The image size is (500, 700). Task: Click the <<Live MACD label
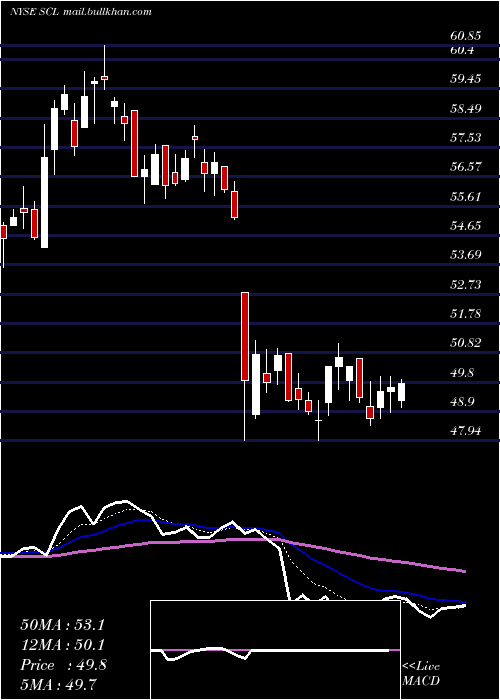tap(421, 674)
